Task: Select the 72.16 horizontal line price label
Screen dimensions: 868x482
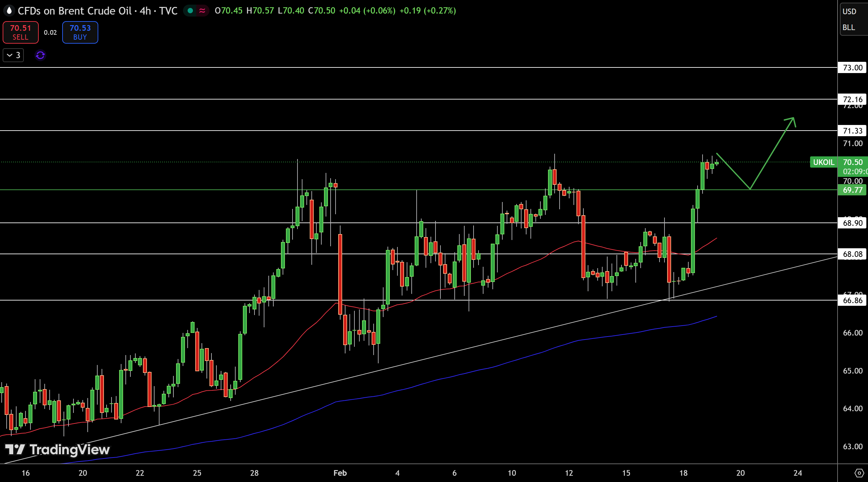Action: pyautogui.click(x=852, y=99)
